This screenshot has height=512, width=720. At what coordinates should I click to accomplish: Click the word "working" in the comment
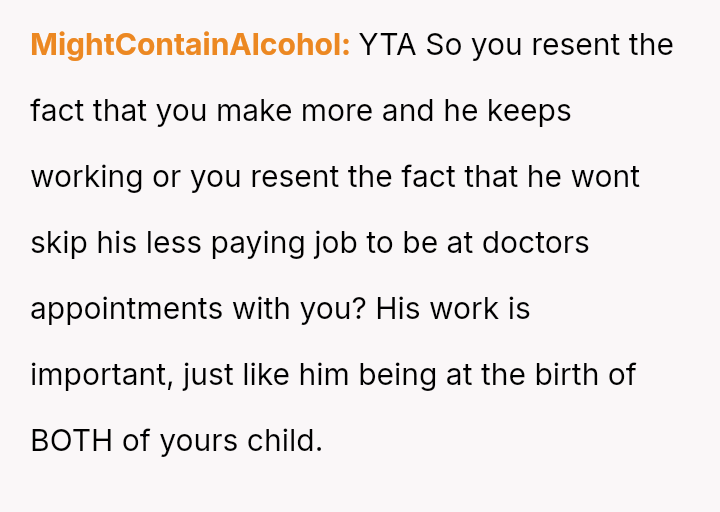pos(87,177)
